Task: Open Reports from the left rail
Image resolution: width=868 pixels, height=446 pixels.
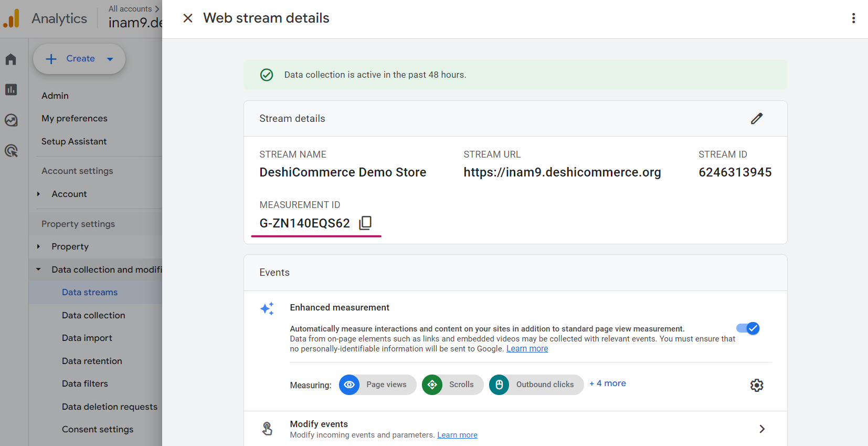Action: tap(11, 90)
